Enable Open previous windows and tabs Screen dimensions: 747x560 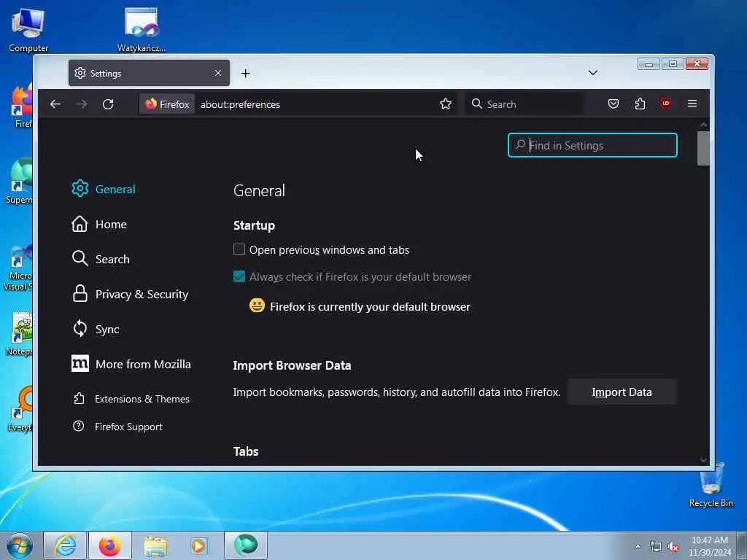pyautogui.click(x=239, y=249)
